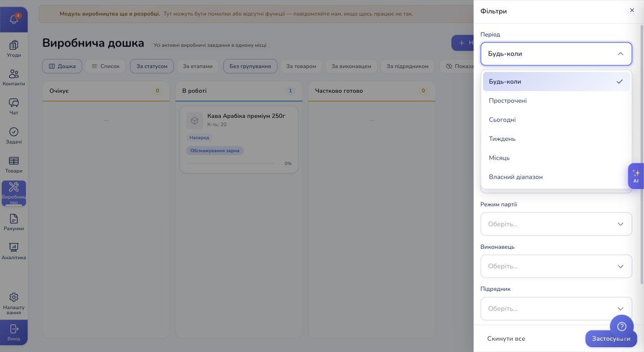The height and width of the screenshot is (352, 644).
Task: Select Сьогодні period option
Action: pos(556,120)
